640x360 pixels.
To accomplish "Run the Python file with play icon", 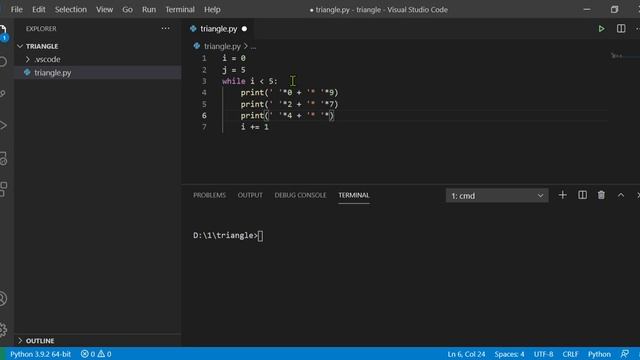I will point(601,29).
